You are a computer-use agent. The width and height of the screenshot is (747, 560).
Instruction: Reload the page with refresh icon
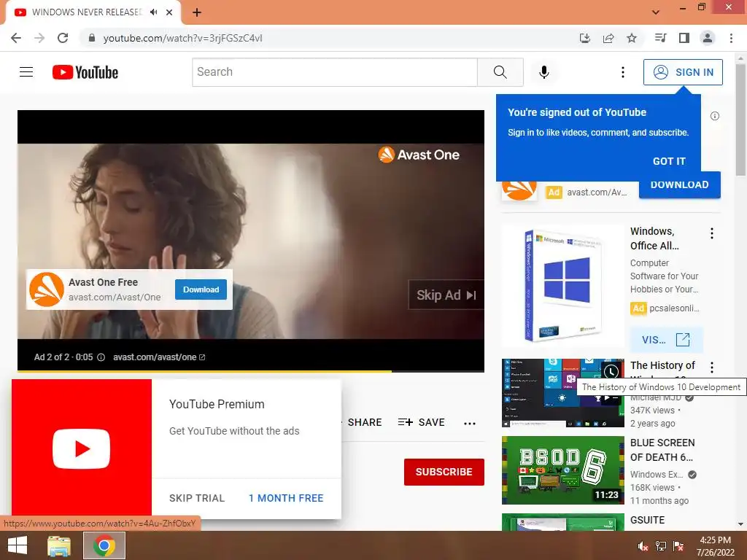coord(63,38)
